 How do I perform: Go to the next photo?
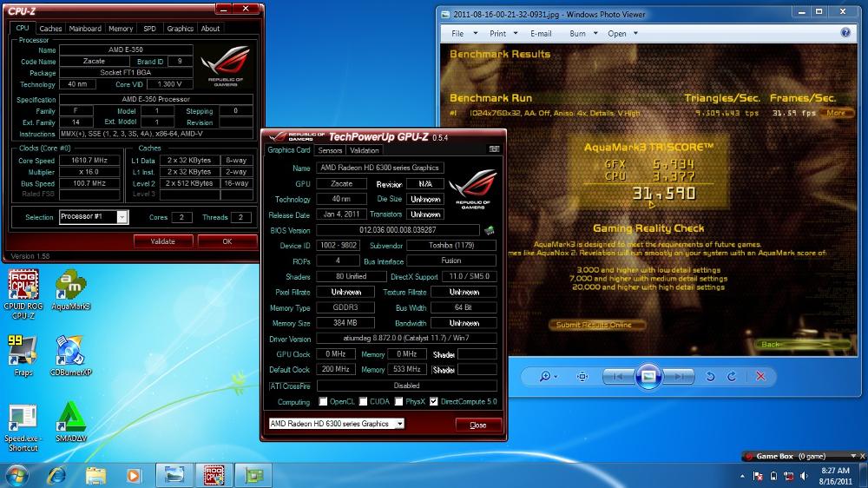(679, 377)
